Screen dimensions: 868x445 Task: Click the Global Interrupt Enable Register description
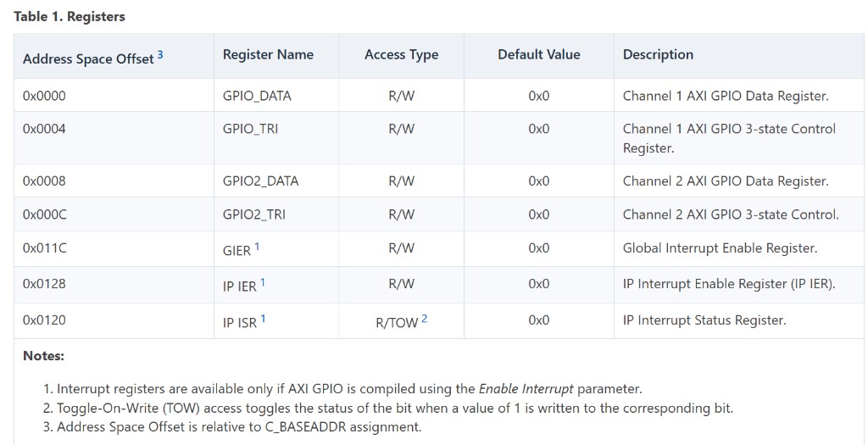(x=720, y=248)
